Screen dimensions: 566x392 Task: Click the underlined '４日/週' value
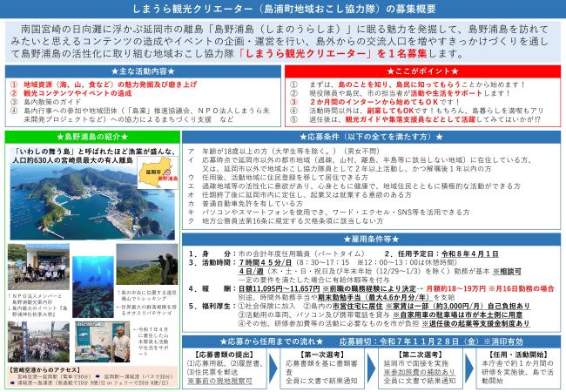250,271
